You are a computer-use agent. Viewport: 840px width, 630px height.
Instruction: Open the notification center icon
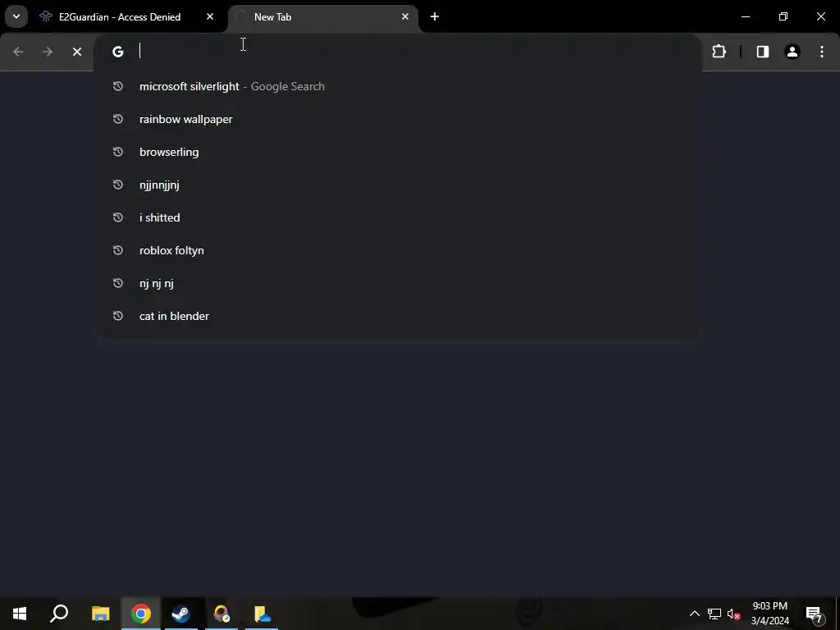814,614
